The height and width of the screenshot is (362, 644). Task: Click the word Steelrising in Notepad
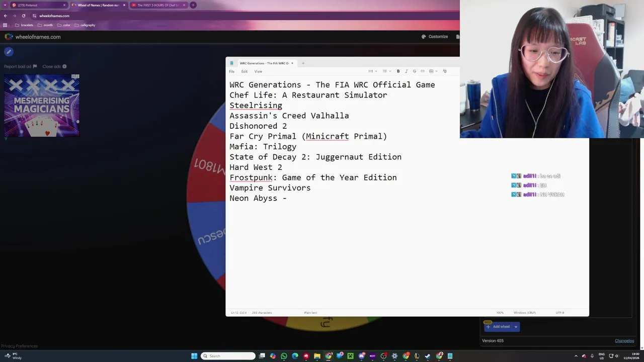click(x=256, y=106)
